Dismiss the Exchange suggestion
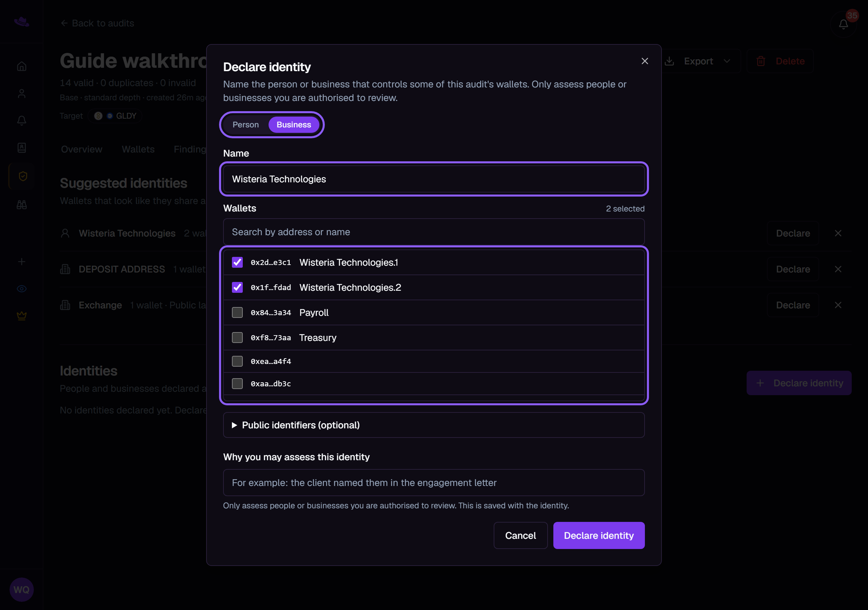 [x=838, y=305]
